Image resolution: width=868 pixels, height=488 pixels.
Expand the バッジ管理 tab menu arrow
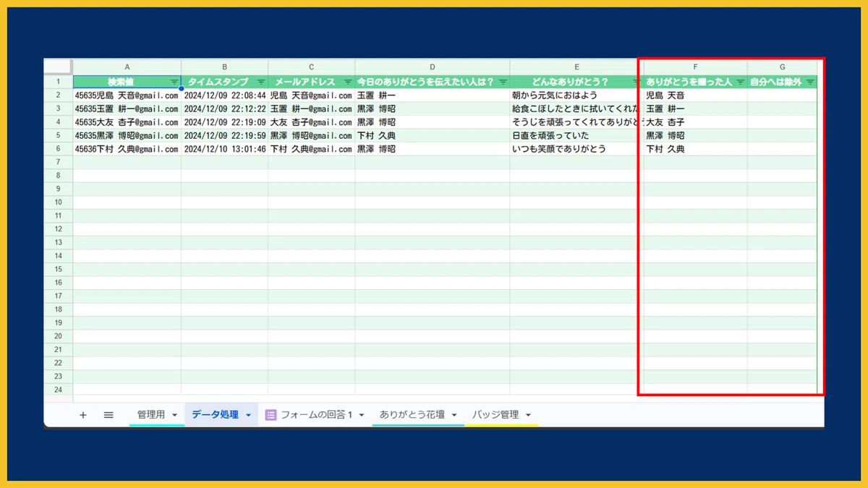[528, 415]
